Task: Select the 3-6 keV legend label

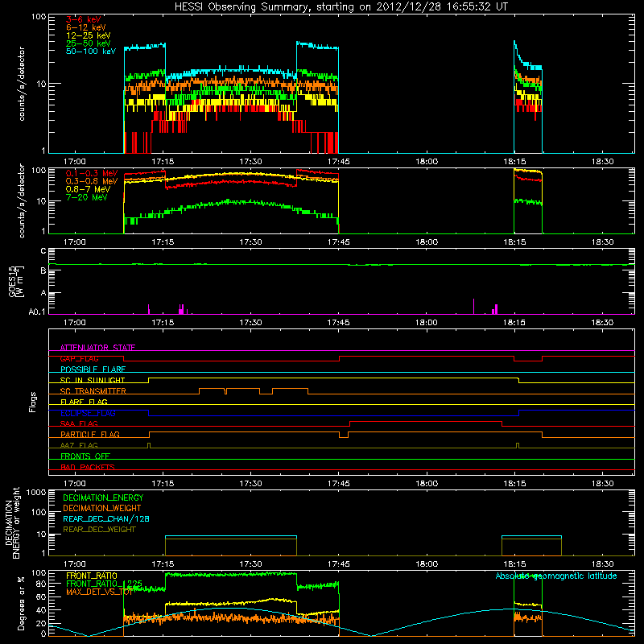Action: click(x=84, y=19)
